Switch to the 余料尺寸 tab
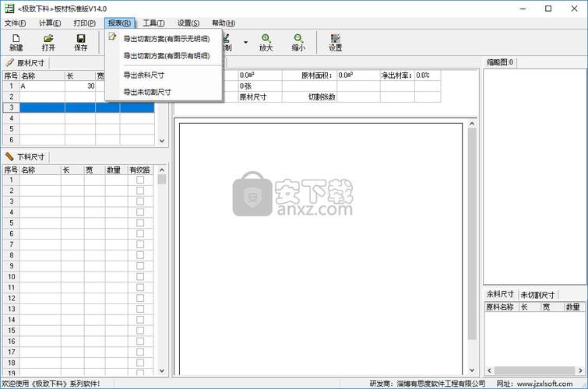Screen dimensions: 588x389 (500, 294)
